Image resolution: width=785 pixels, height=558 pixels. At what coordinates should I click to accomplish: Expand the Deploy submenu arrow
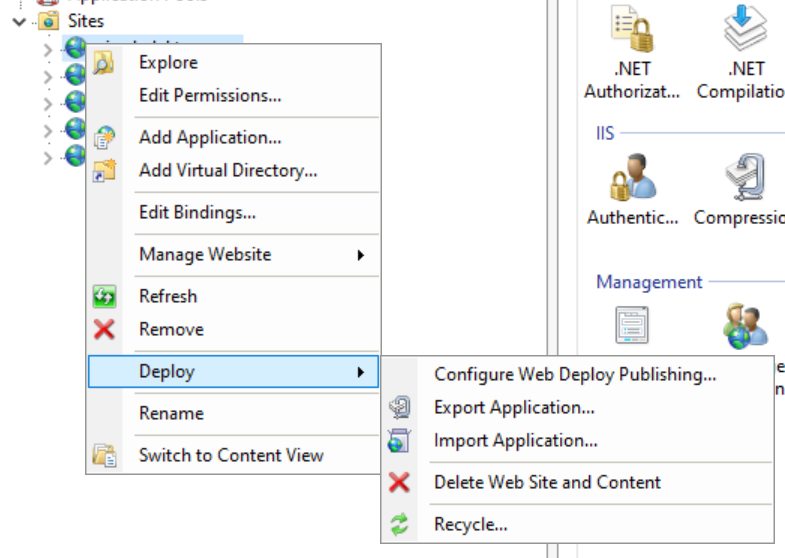click(360, 372)
